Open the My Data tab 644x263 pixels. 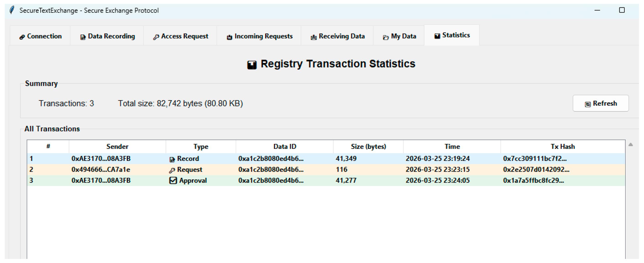[x=399, y=36]
